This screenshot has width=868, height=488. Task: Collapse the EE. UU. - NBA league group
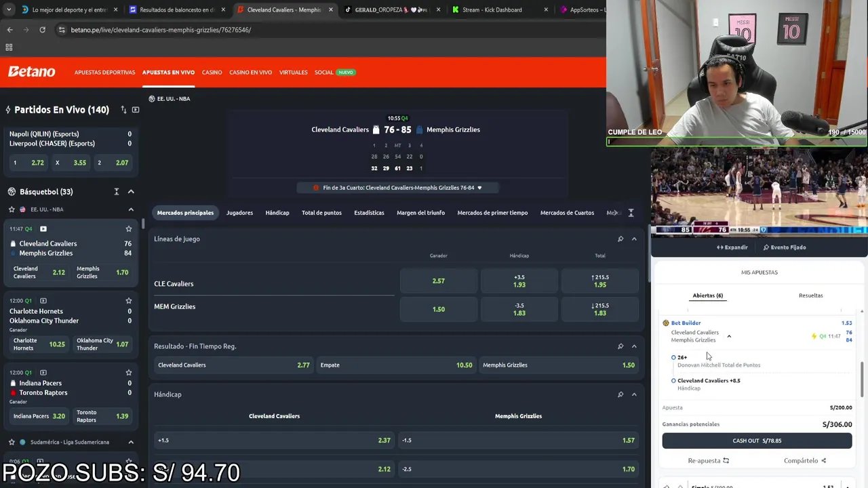click(131, 209)
